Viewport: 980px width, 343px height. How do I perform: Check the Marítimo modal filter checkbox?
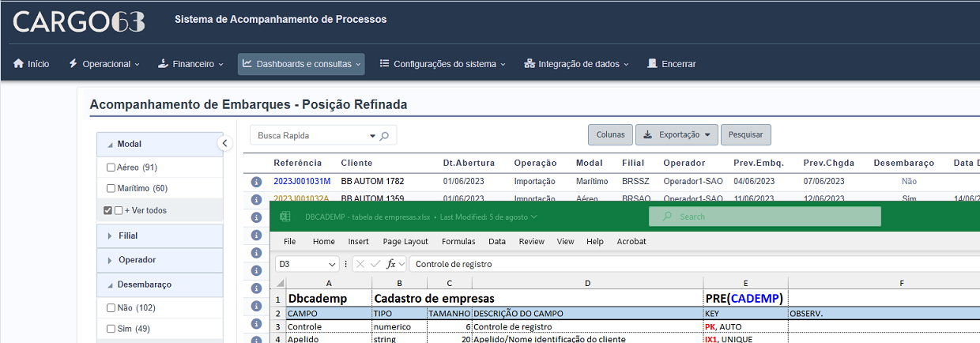click(111, 189)
